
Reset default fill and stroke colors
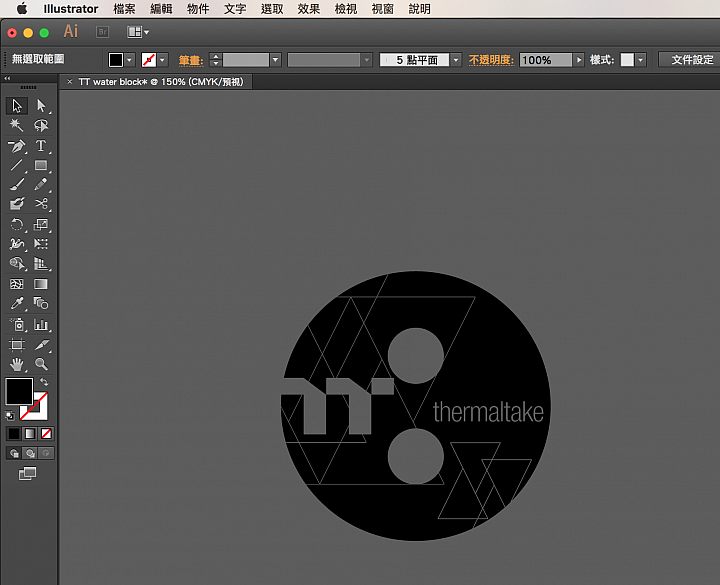coord(10,416)
